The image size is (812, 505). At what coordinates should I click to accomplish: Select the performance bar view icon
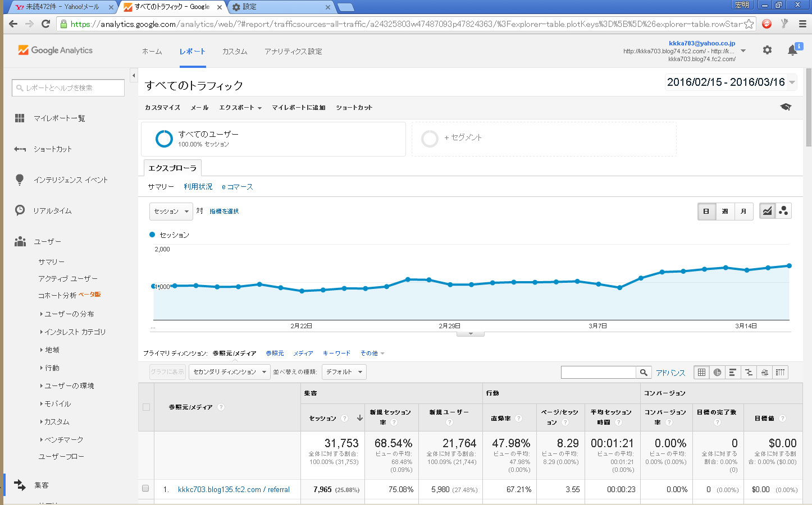click(732, 372)
